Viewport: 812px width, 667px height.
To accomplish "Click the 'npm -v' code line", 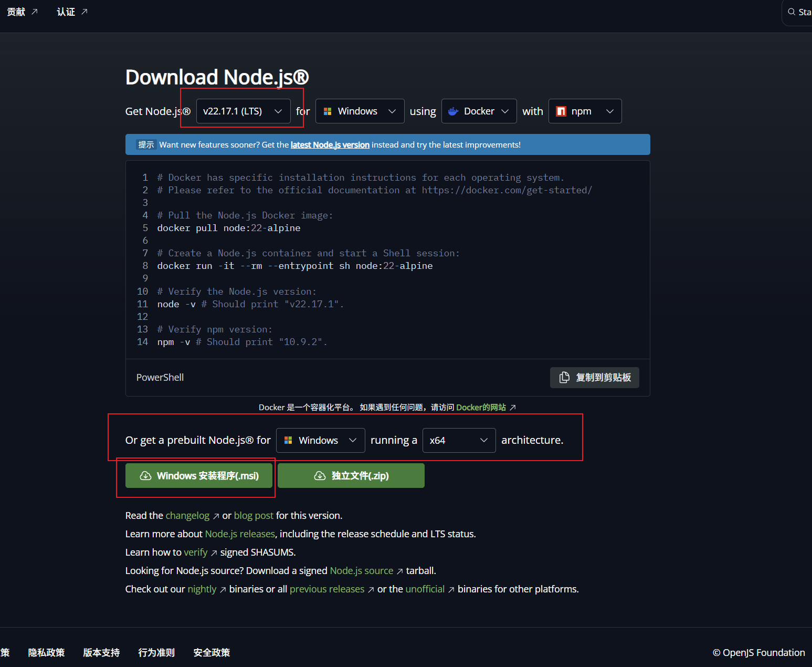I will point(242,342).
